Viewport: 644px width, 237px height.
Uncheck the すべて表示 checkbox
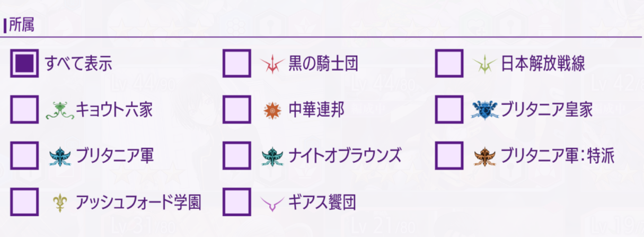pos(24,64)
